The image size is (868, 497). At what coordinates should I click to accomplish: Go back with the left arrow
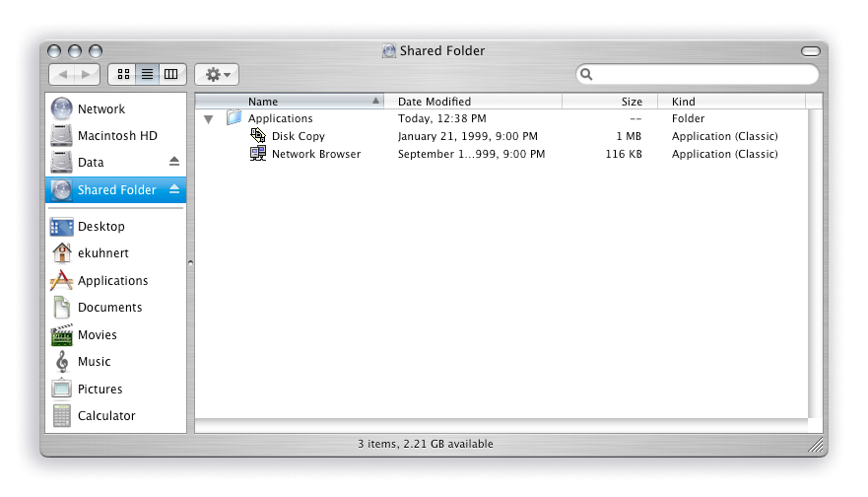(62, 74)
